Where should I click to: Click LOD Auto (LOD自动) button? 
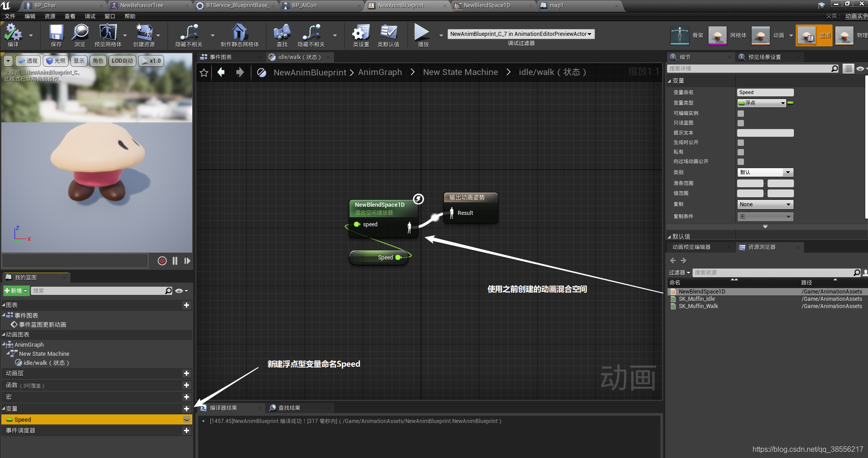(x=123, y=61)
